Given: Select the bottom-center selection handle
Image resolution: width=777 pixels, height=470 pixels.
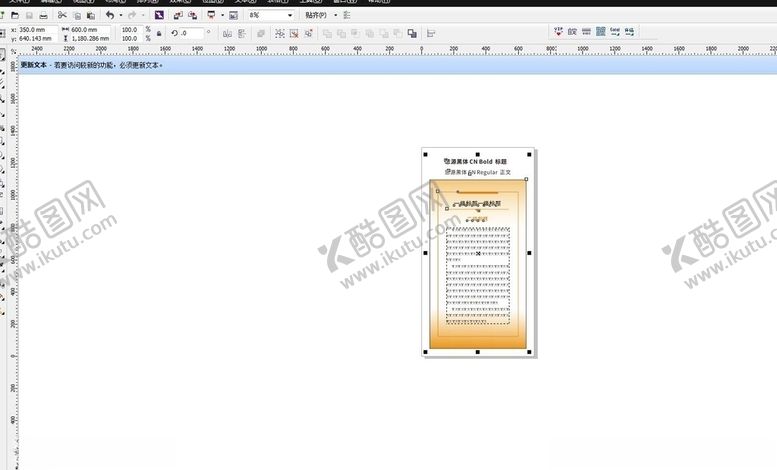Looking at the screenshot, I should (478, 352).
